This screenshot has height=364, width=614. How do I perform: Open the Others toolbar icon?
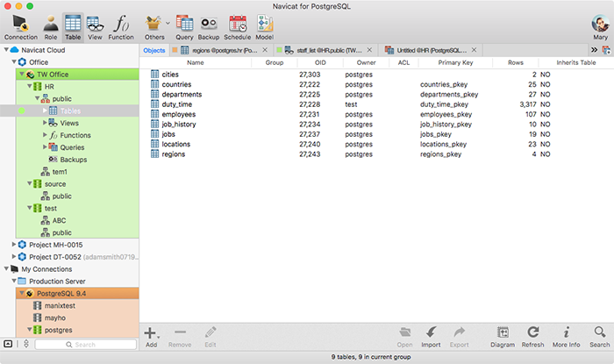click(154, 27)
